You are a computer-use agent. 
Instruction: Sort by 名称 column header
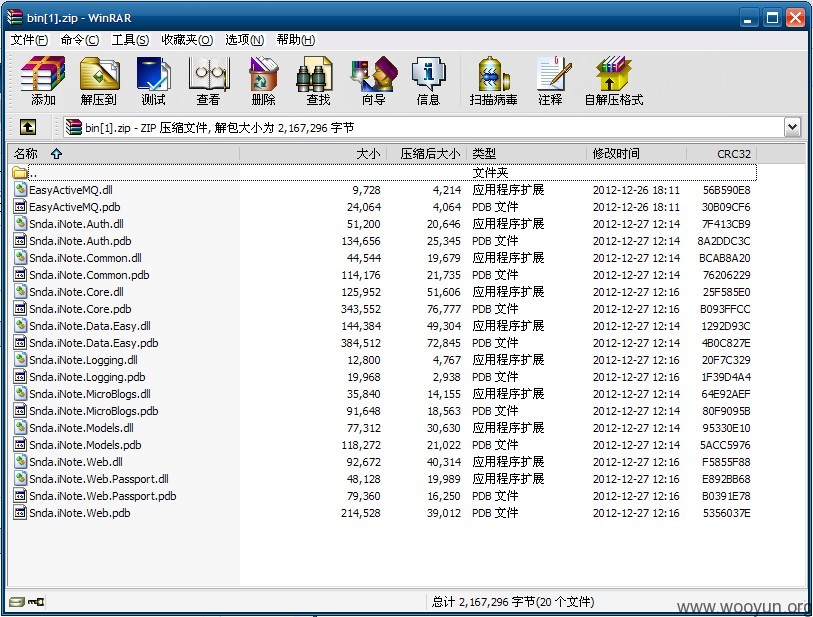point(124,153)
